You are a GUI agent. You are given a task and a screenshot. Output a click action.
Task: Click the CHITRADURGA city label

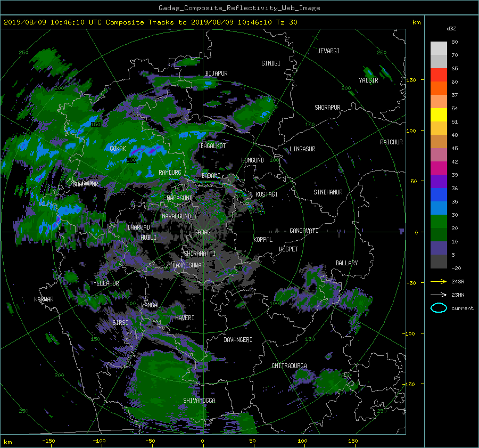pyautogui.click(x=289, y=366)
